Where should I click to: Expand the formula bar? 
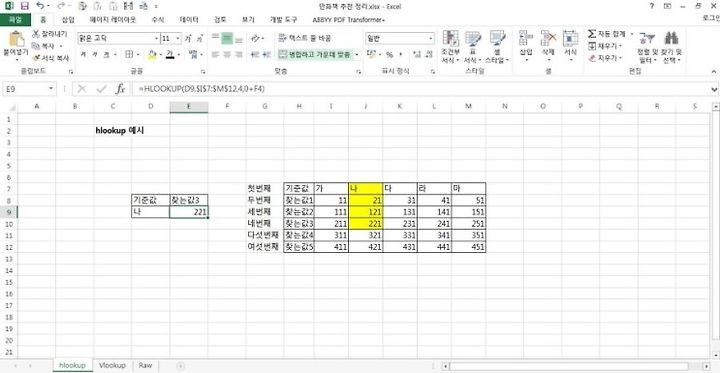coord(714,89)
